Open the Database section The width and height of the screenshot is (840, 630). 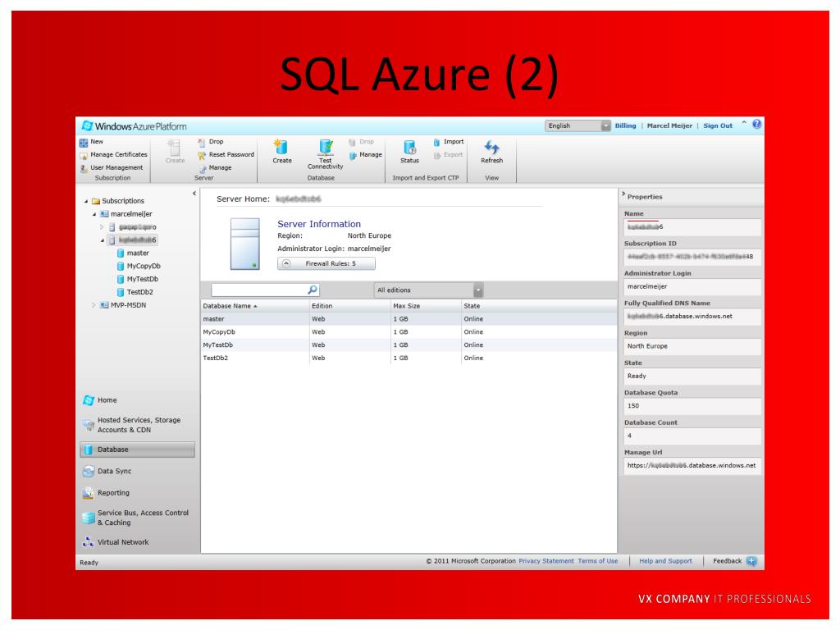pyautogui.click(x=137, y=450)
